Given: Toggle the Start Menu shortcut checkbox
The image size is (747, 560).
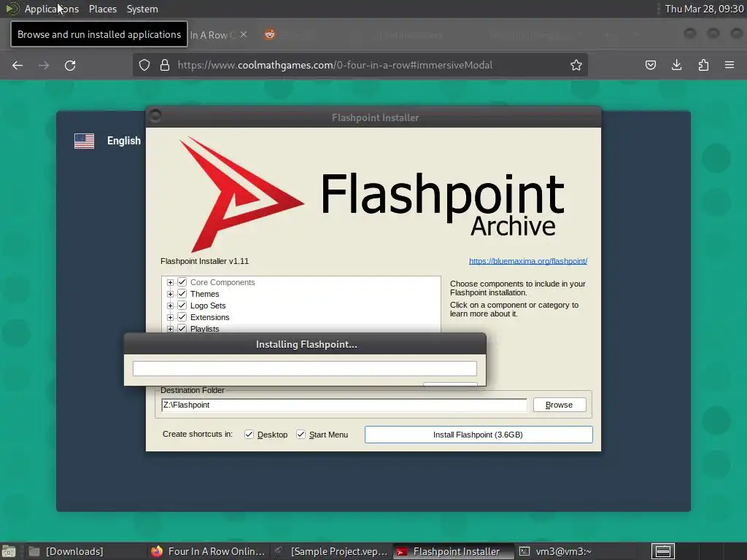Looking at the screenshot, I should pyautogui.click(x=301, y=435).
